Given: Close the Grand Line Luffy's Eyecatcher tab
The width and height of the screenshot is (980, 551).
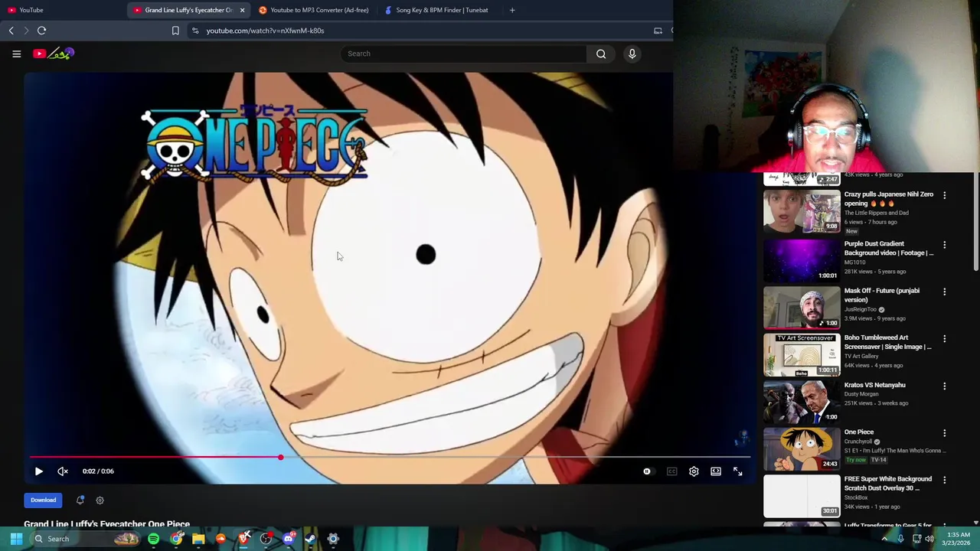Looking at the screenshot, I should click(242, 10).
